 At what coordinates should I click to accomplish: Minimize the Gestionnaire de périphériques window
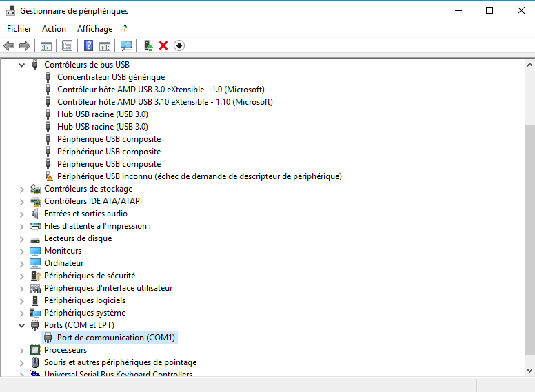[458, 10]
